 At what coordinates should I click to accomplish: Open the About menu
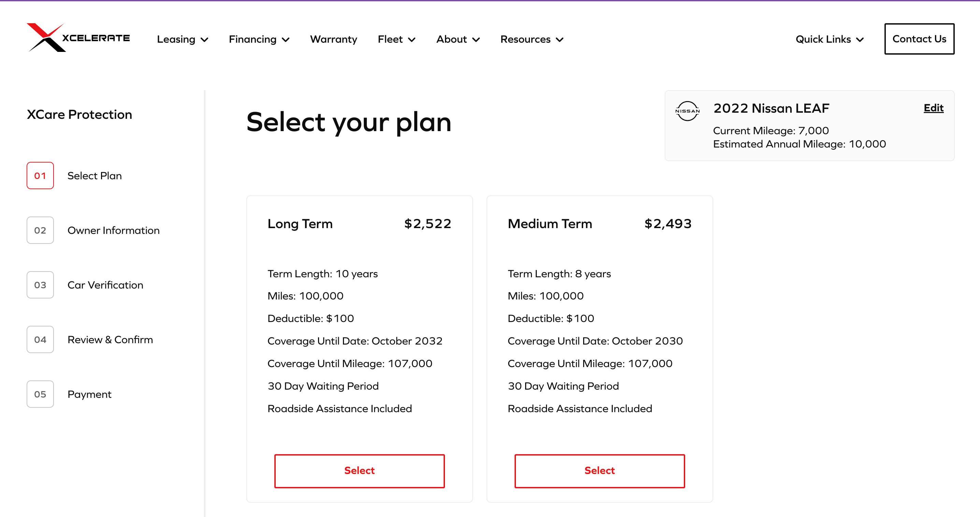(x=458, y=39)
